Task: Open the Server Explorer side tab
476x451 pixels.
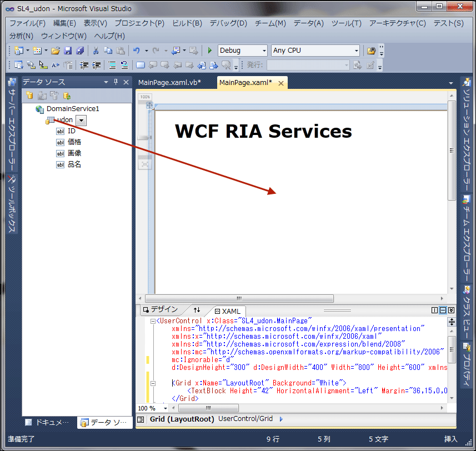Action: (12, 124)
